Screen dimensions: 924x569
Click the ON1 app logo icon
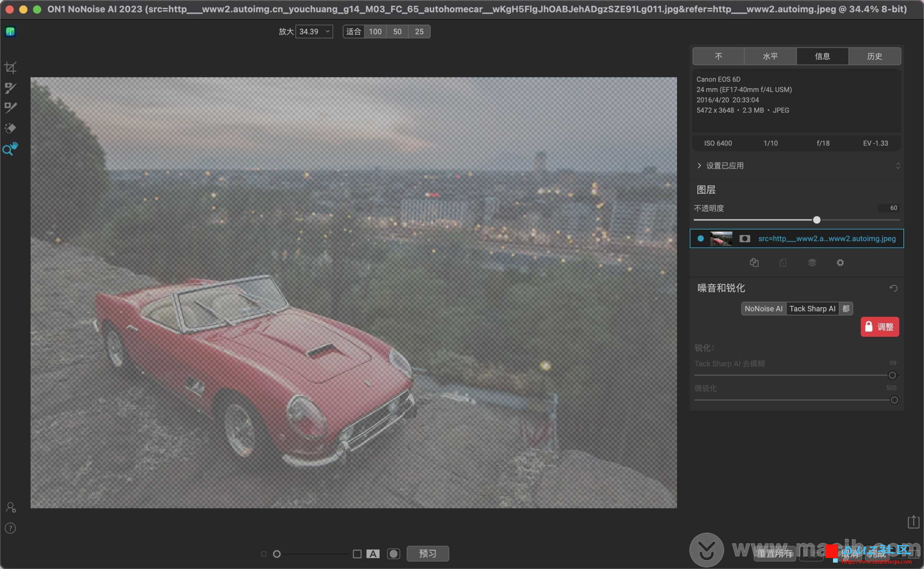pyautogui.click(x=10, y=31)
